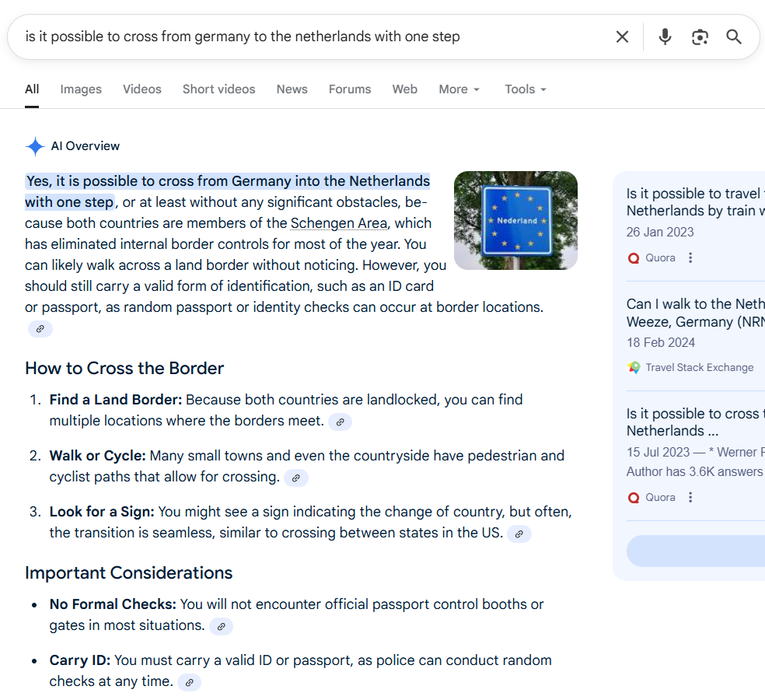The image size is (765, 700).
Task: Switch to the Images tab
Action: (81, 89)
